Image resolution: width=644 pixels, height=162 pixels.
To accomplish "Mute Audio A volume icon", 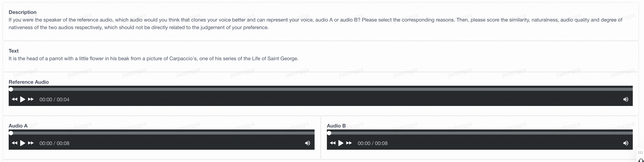I will 308,143.
